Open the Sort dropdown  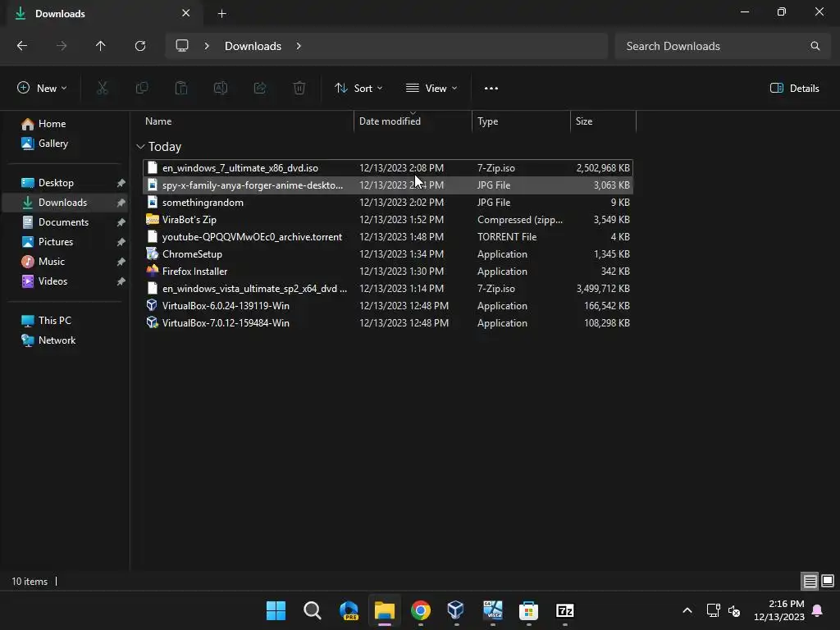[x=358, y=89]
